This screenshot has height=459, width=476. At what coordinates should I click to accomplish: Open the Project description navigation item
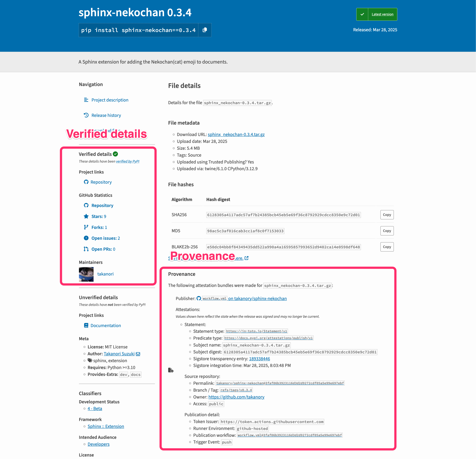coord(110,100)
